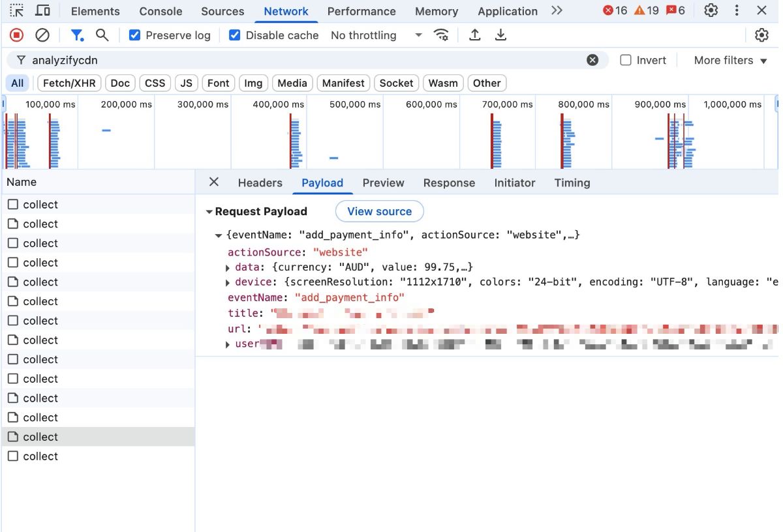Close the request details pane
Viewport: 783px width, 532px height.
click(213, 183)
